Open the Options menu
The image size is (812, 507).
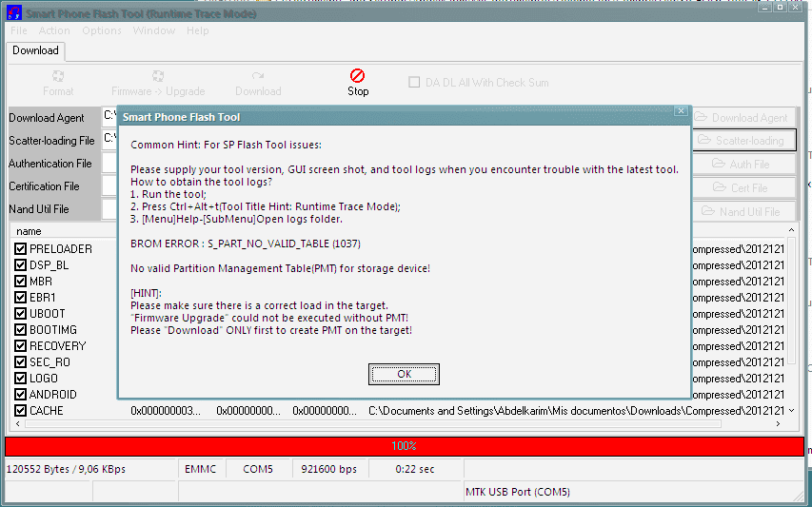click(102, 30)
